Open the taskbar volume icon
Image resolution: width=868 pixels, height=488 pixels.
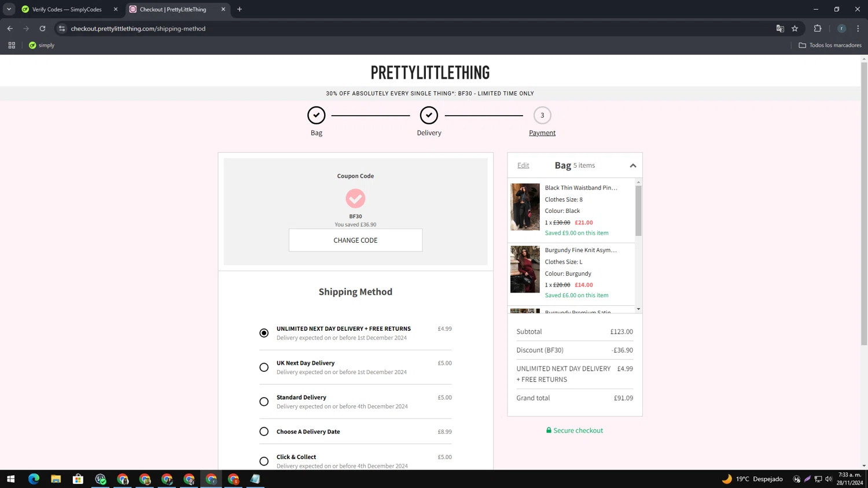[x=829, y=479]
